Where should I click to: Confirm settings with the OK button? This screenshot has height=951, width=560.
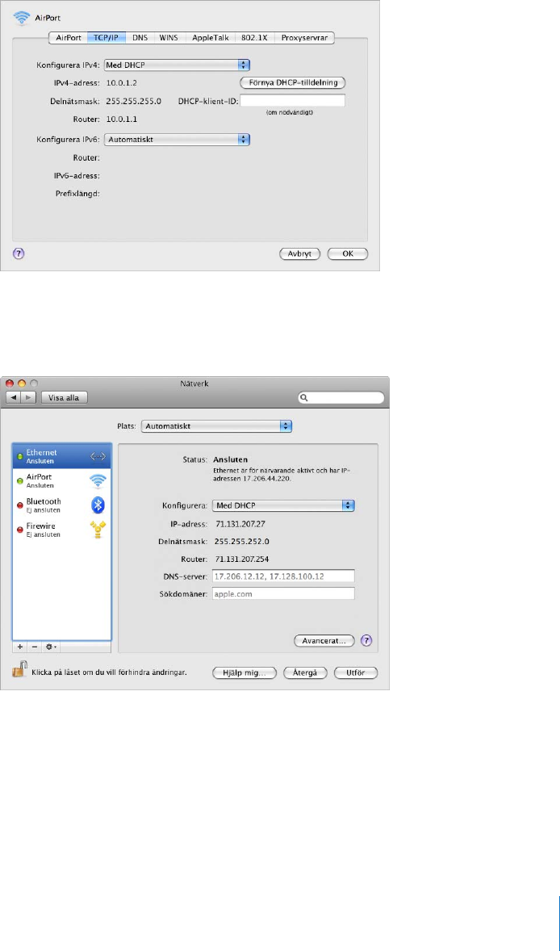[347, 254]
